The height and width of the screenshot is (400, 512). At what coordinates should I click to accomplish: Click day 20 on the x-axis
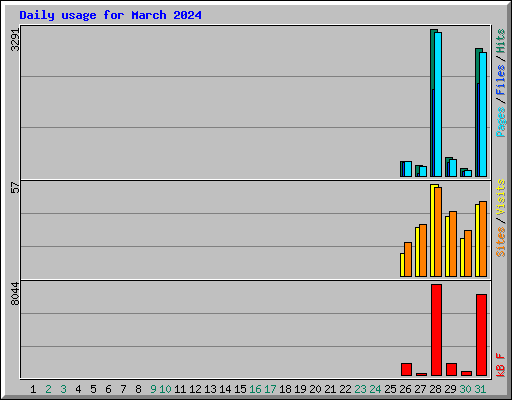(x=315, y=389)
